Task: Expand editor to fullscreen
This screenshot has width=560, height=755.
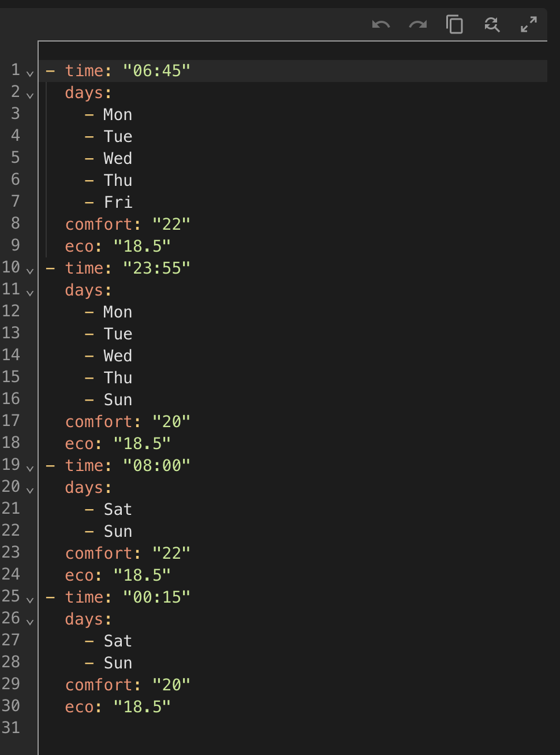Action: pyautogui.click(x=529, y=24)
